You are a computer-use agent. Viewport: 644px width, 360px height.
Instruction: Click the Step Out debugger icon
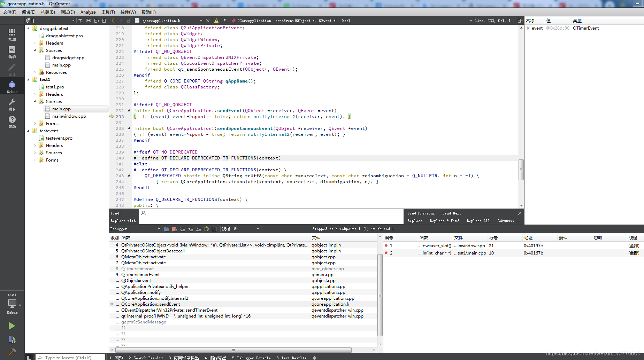point(198,229)
